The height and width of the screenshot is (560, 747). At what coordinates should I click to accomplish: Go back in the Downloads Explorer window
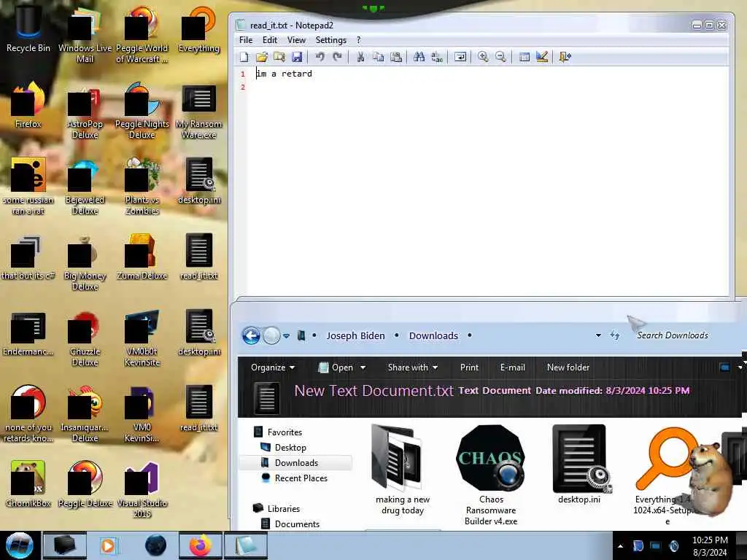pos(251,335)
